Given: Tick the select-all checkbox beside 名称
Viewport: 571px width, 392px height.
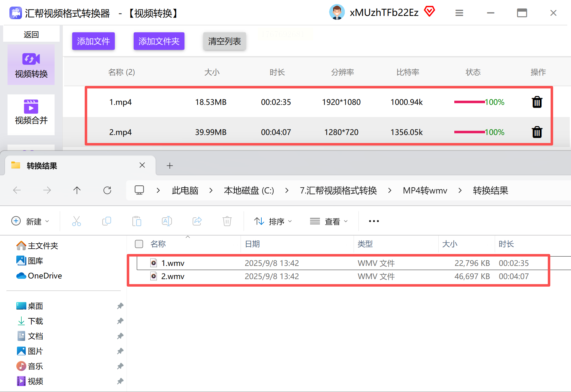Looking at the screenshot, I should (x=139, y=244).
